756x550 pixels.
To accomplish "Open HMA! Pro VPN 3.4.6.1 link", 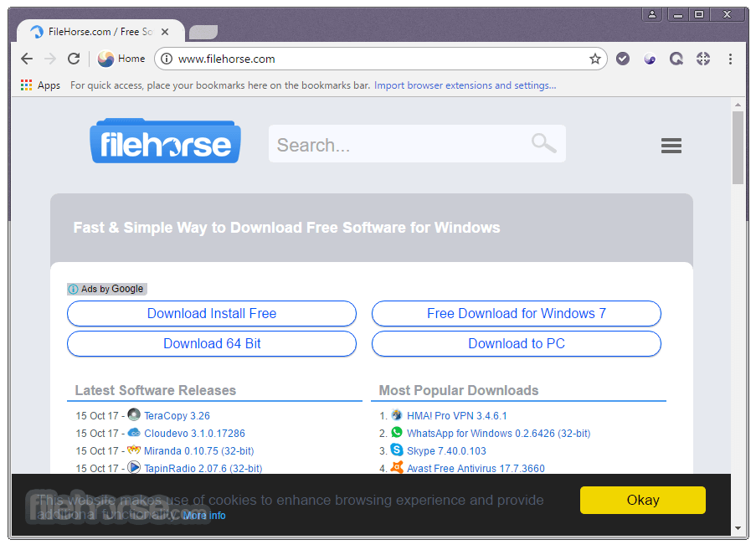I will (x=456, y=415).
